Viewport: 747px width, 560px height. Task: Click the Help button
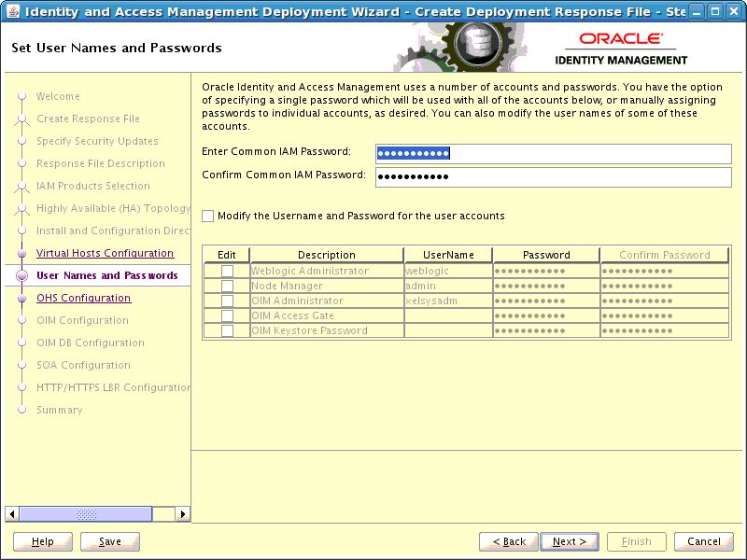coord(43,541)
